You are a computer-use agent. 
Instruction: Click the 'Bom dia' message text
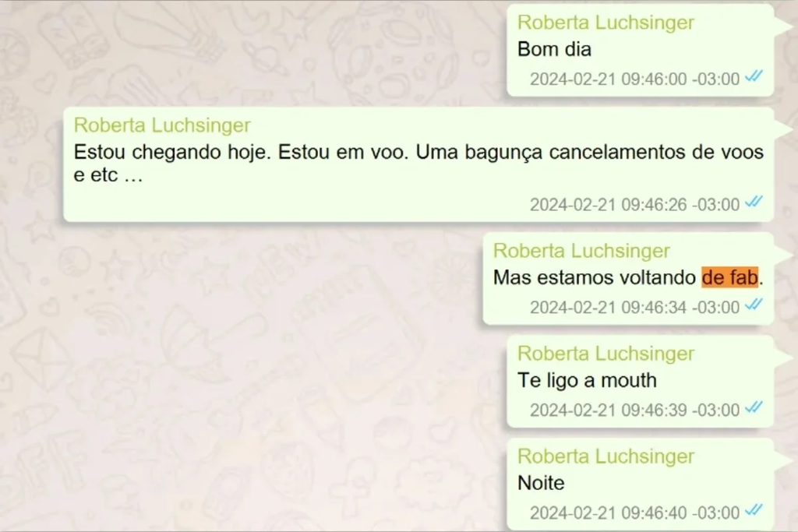tap(554, 49)
